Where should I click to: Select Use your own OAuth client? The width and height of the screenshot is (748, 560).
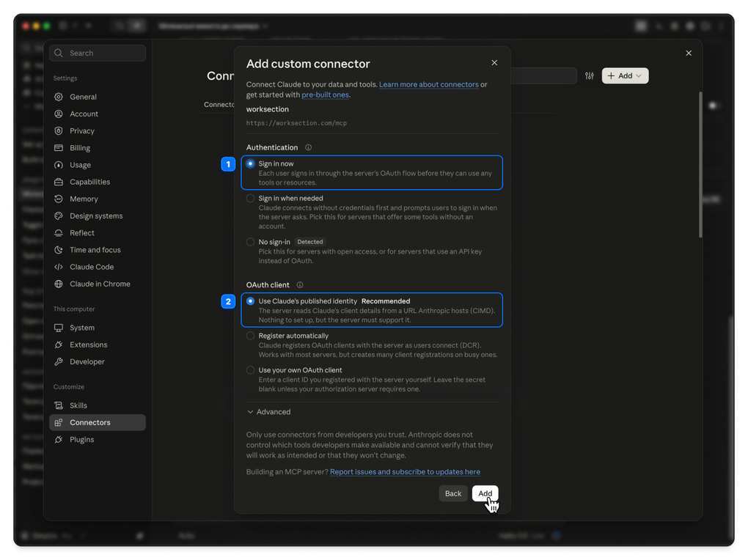pos(251,370)
